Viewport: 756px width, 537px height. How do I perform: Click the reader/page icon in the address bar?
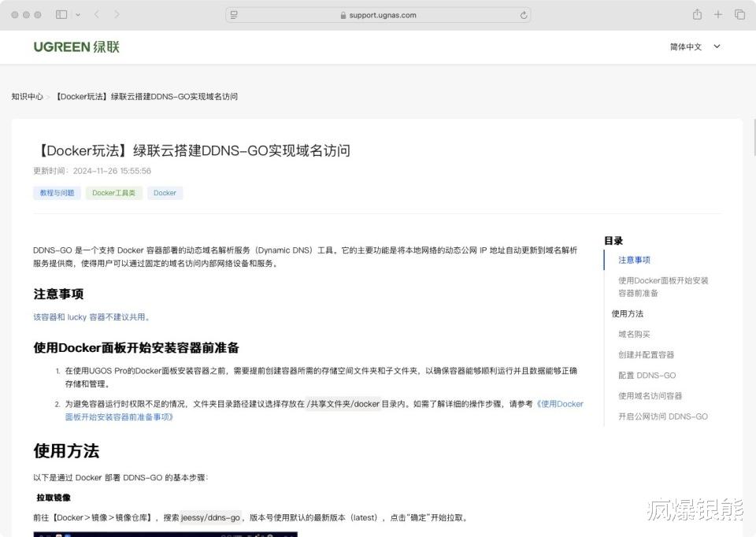(x=234, y=15)
